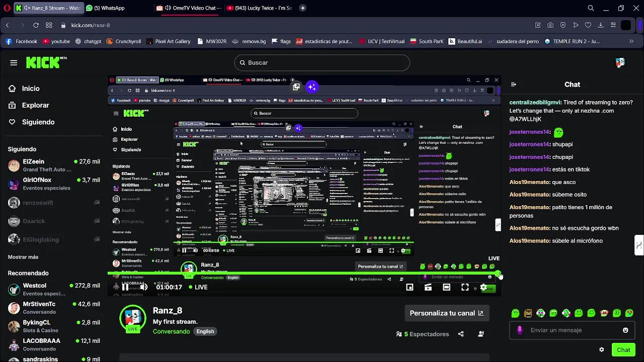This screenshot has height=362, width=644.
Task: Open recommended channel MrStivenTc
Action: point(54,308)
